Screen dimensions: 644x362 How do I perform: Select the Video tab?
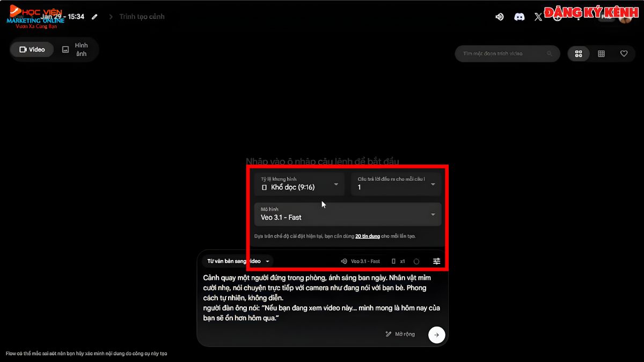coord(32,49)
